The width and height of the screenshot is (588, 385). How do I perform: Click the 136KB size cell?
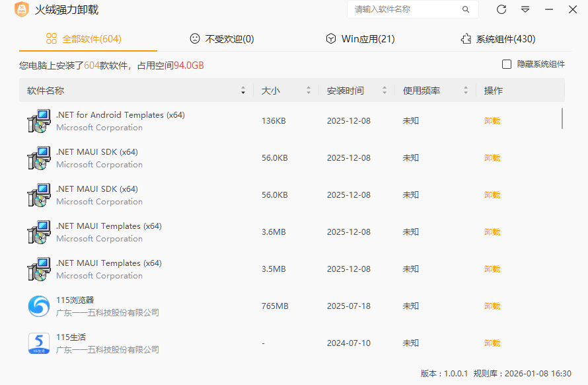[274, 121]
